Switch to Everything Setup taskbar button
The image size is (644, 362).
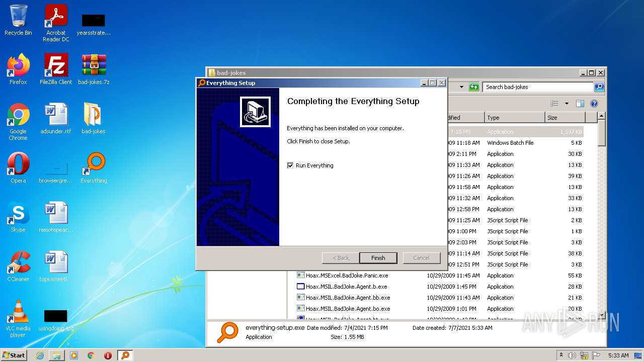coord(125,355)
